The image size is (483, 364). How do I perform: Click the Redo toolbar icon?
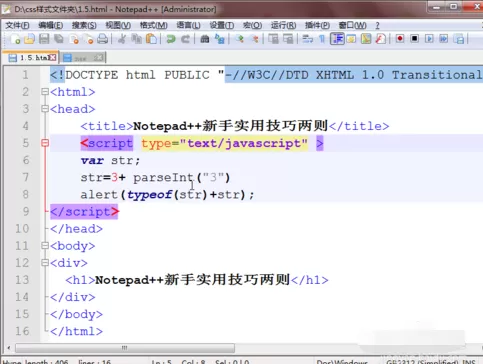coord(186,39)
